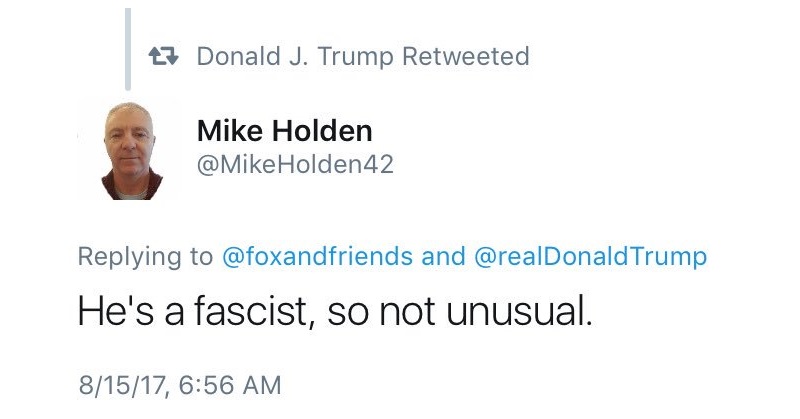Click the retweet arrows icon
The image size is (800, 419).
[x=163, y=56]
